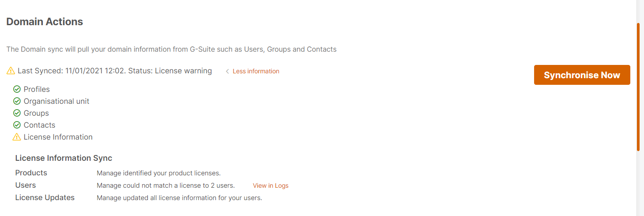This screenshot has width=644, height=216.
Task: Click the warning triangle beside Last Synced
Action: [11, 71]
